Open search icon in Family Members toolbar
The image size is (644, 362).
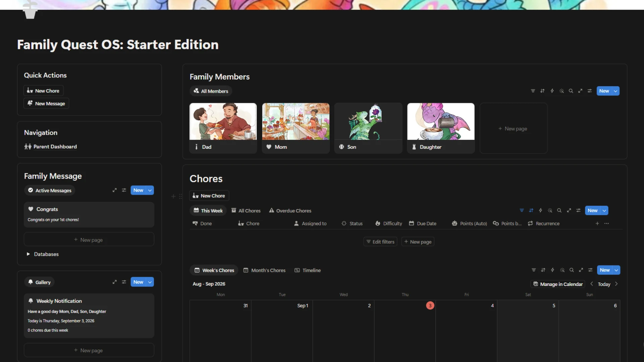tap(571, 91)
